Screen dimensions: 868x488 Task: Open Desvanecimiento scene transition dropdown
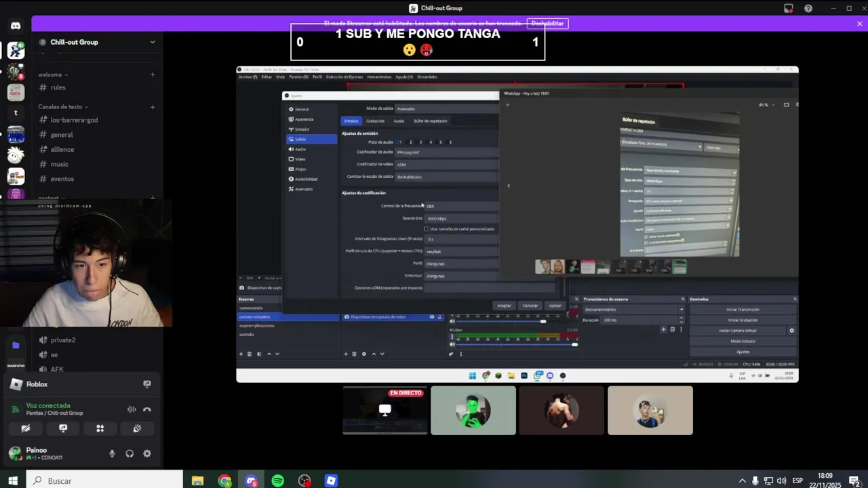tap(634, 310)
